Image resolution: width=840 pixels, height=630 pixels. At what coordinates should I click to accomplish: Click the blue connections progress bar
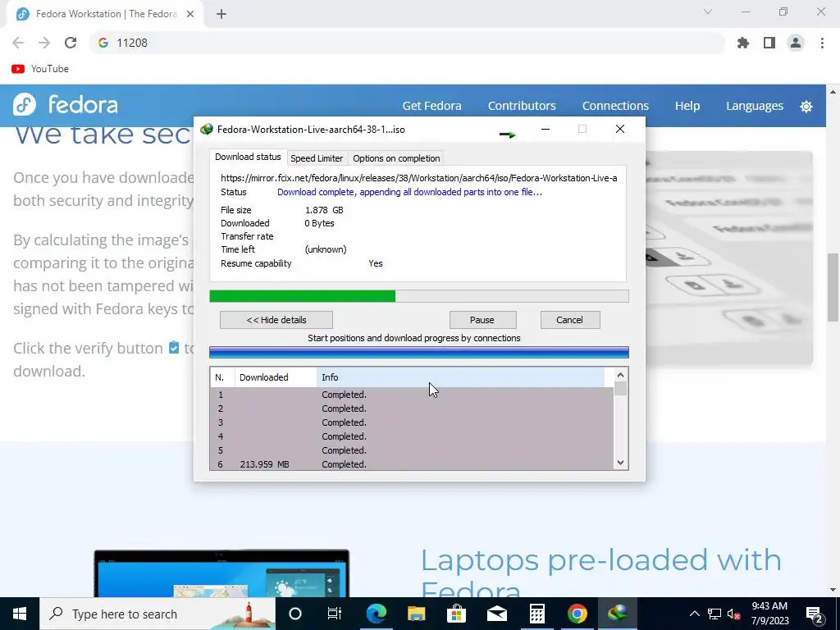click(419, 352)
